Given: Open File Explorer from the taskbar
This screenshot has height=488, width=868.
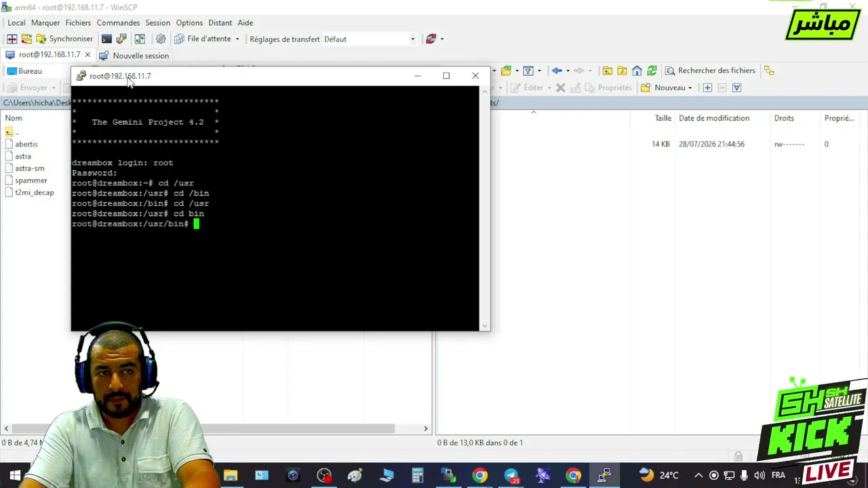Looking at the screenshot, I should coord(231,476).
